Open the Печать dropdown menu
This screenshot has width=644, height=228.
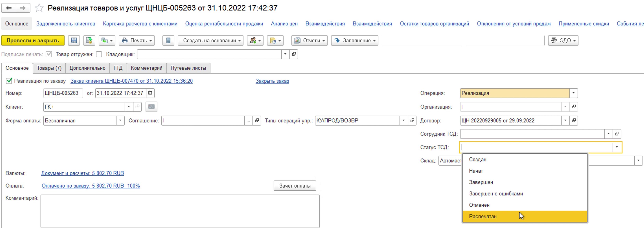(137, 40)
